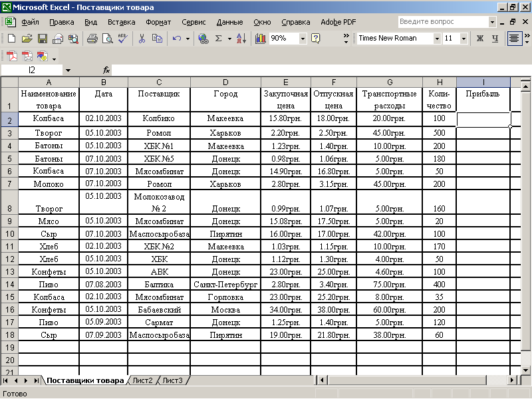Expand the AutoSum functions dropdown arrow
The image size is (532, 399).
click(229, 39)
